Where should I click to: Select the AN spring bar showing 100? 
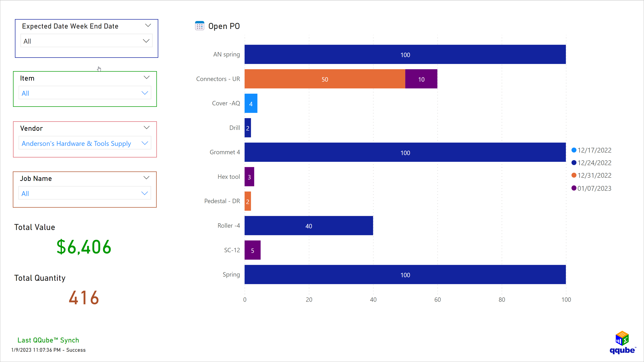[405, 54]
